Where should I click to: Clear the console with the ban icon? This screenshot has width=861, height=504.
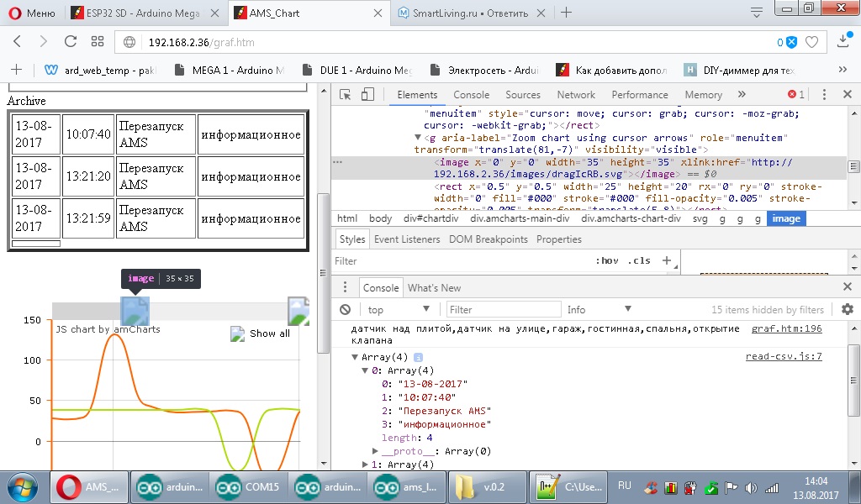click(345, 309)
